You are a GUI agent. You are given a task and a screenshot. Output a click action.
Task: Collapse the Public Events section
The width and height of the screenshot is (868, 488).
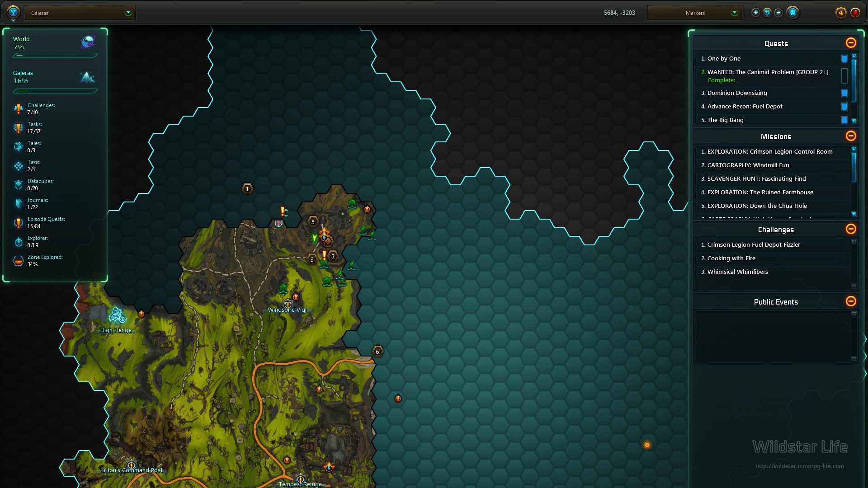click(x=851, y=301)
